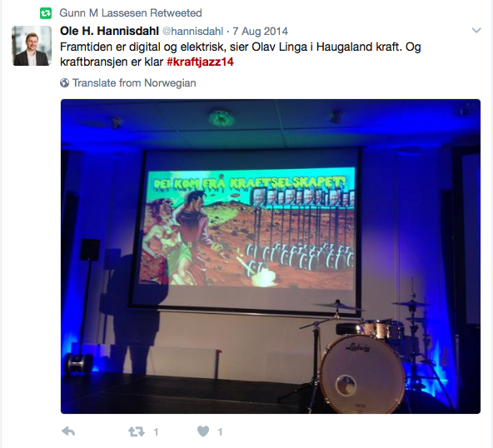
Task: Open the attached stage photo
Action: click(271, 256)
